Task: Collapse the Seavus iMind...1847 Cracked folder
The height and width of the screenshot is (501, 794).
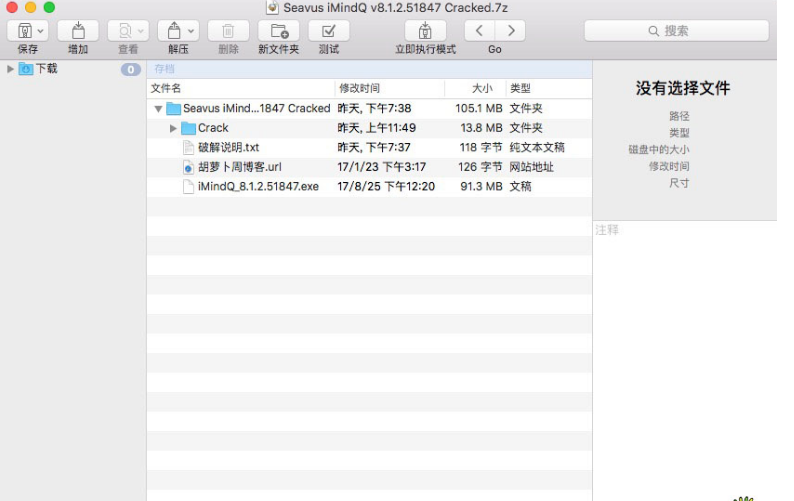Action: point(158,108)
